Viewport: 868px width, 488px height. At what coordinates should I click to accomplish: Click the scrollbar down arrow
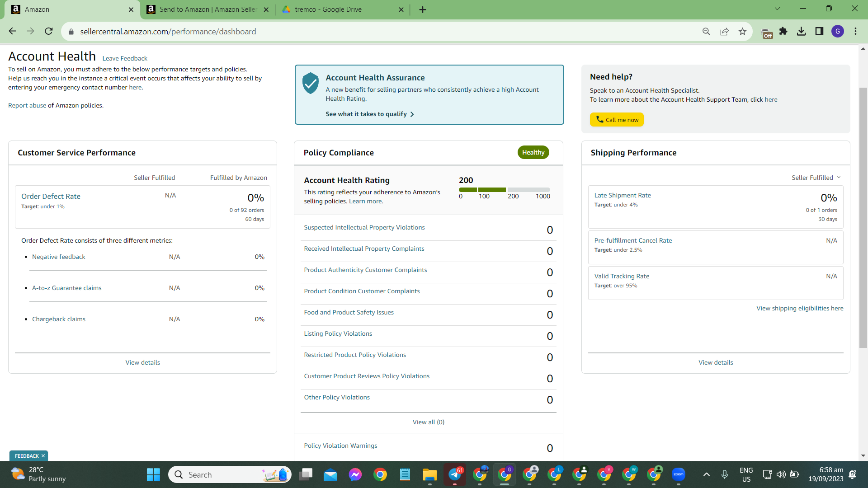pos(863,455)
